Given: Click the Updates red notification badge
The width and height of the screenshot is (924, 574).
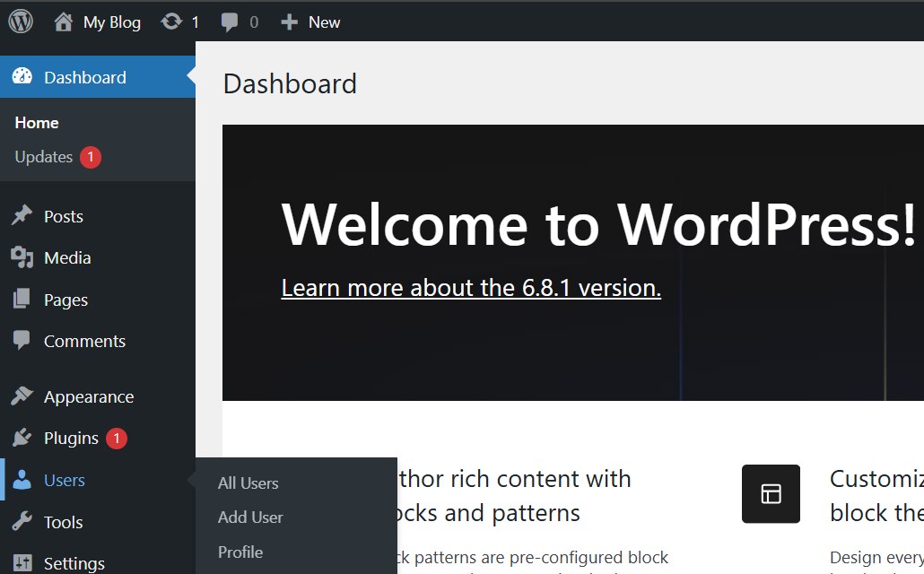Looking at the screenshot, I should (90, 156).
